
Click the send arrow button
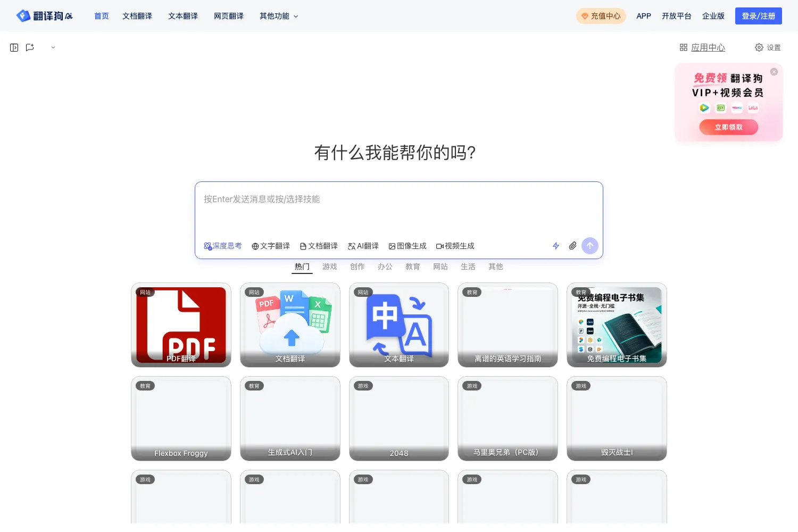point(590,246)
